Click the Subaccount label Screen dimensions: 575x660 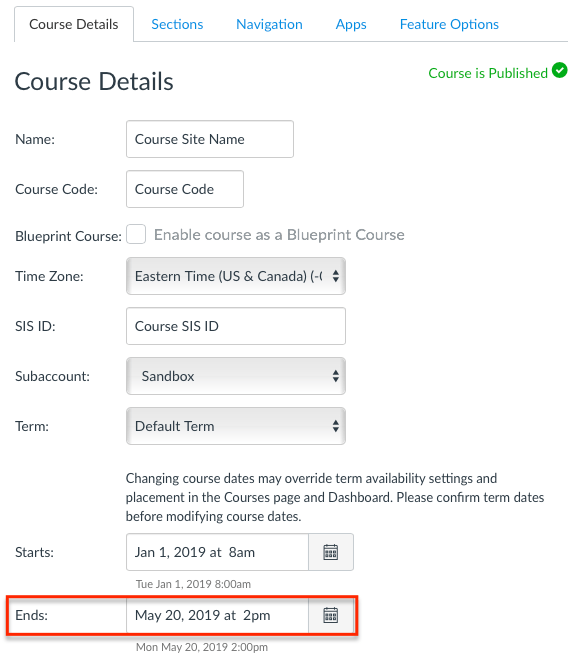point(53,376)
